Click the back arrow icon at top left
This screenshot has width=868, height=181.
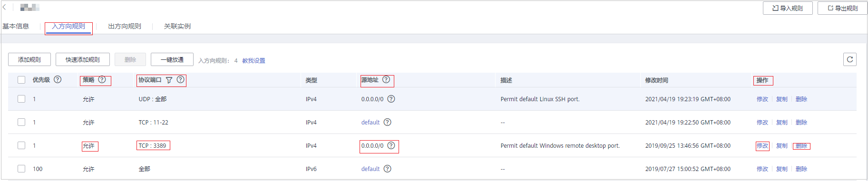4,7
